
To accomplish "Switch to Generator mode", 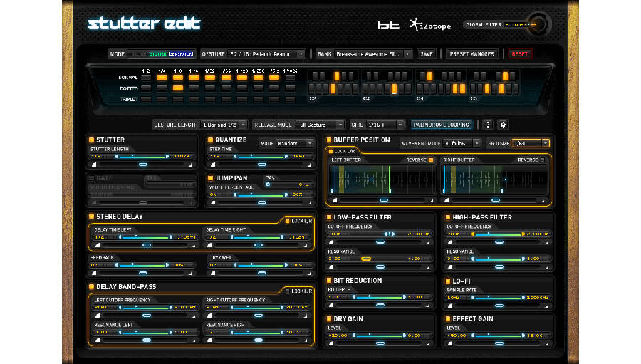I will pos(181,54).
